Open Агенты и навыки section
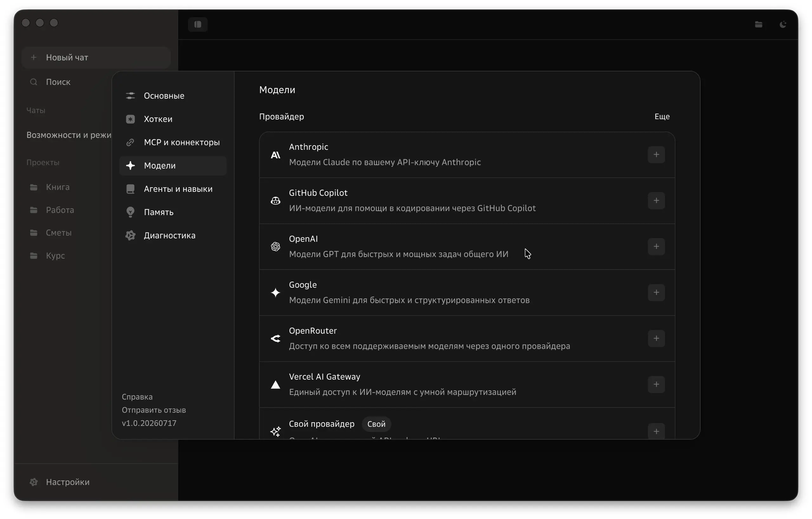Viewport: 812px width, 519px height. point(173,189)
